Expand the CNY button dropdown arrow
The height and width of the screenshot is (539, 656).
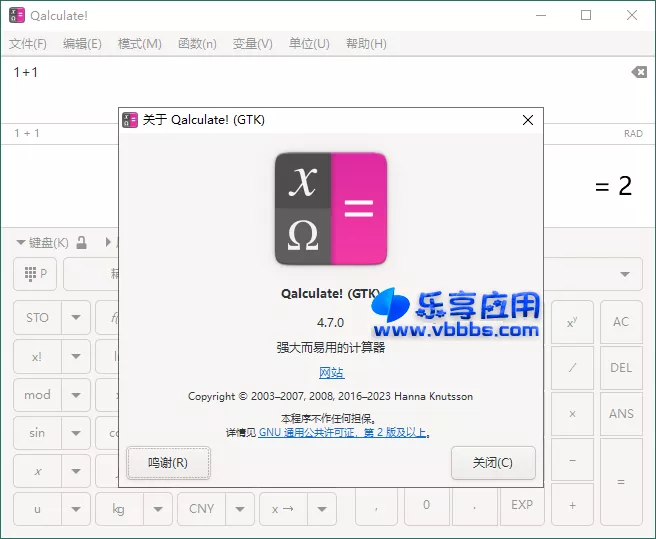(x=240, y=509)
